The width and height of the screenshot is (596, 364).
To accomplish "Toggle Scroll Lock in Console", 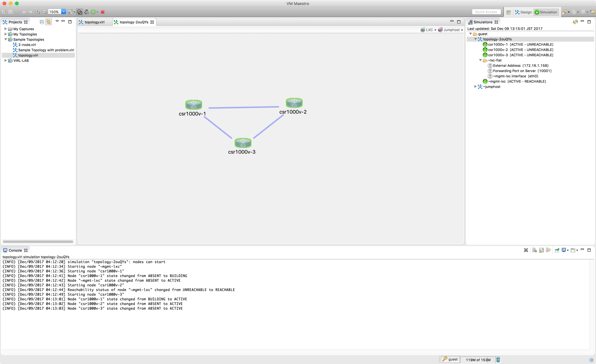I will pyautogui.click(x=542, y=250).
